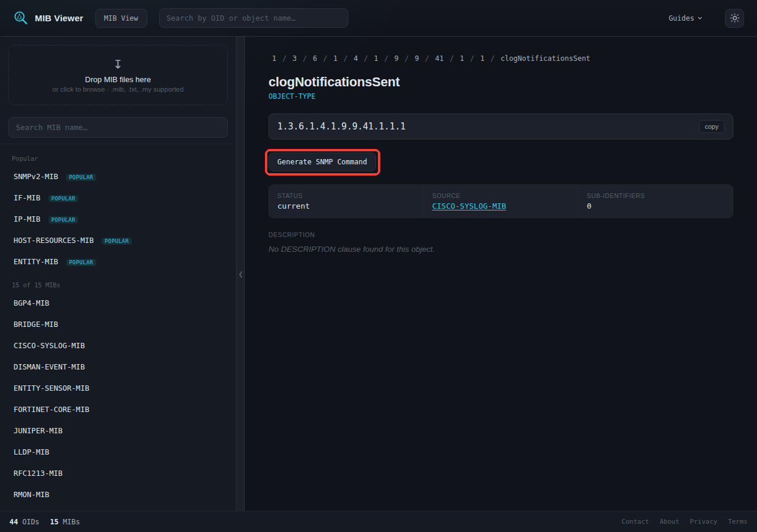
Task: Open CISCO-SYSLOG-MIB in the sidebar list
Action: 118,346
